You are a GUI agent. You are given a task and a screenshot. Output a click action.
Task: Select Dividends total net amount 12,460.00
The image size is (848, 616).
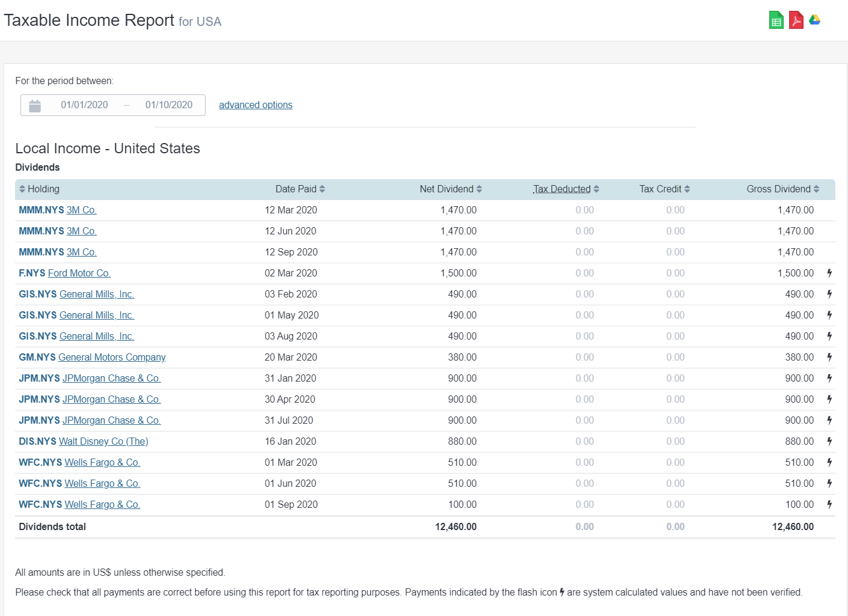point(456,526)
